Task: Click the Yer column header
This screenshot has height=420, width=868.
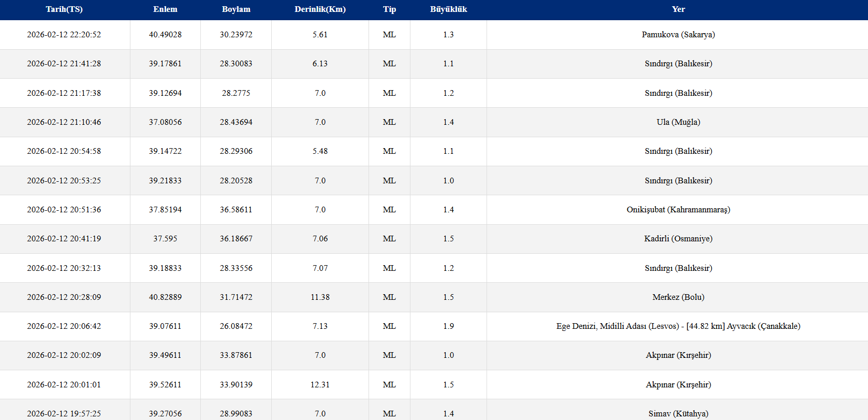Action: 678,9
